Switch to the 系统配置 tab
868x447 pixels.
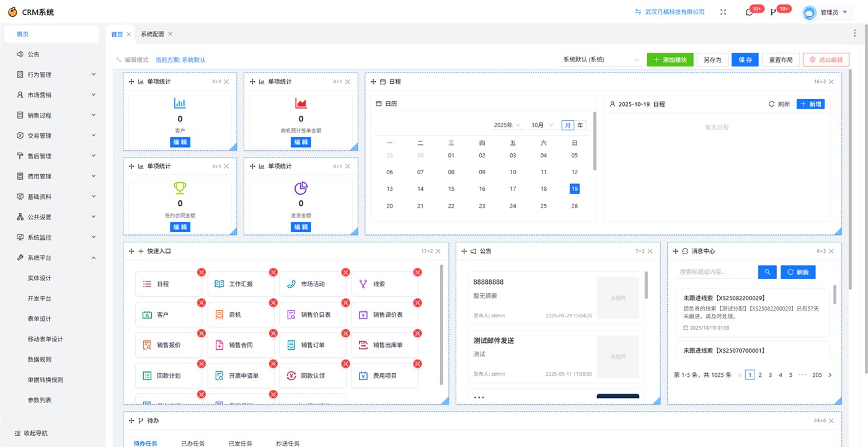(152, 34)
